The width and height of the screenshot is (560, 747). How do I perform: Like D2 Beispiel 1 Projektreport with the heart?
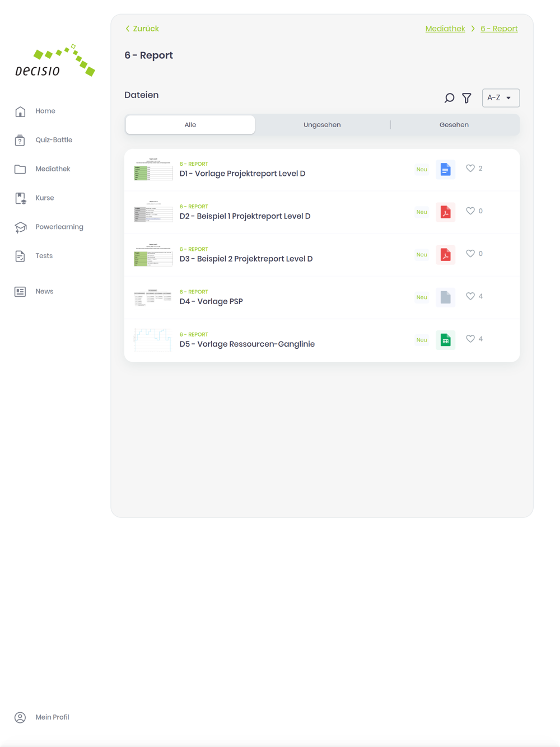(x=470, y=211)
